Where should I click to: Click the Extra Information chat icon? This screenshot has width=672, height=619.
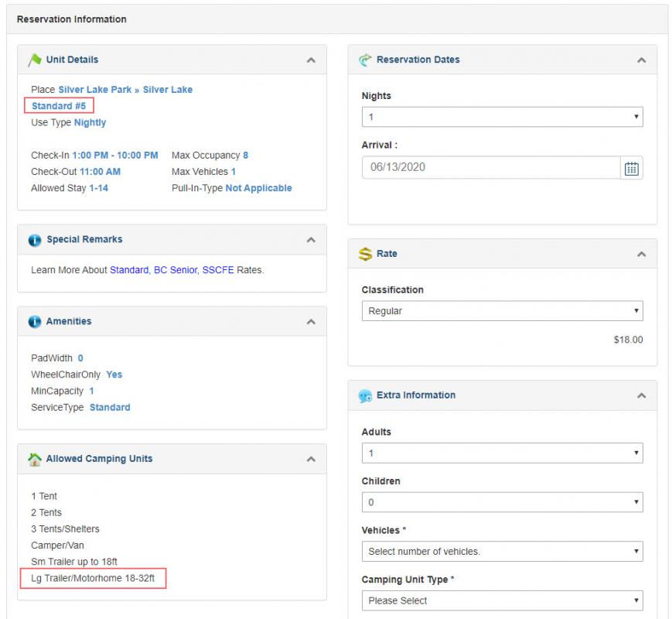[365, 395]
